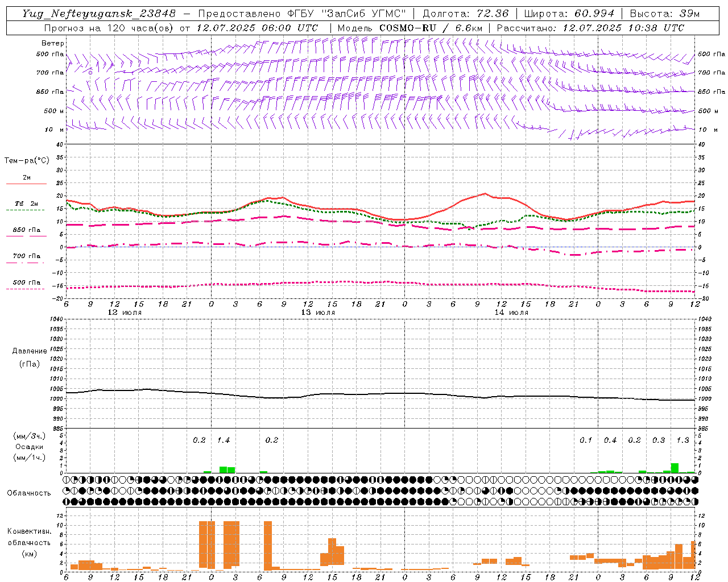Click the Широта: 60.994 latitude value
728x582 pixels.
click(569, 14)
